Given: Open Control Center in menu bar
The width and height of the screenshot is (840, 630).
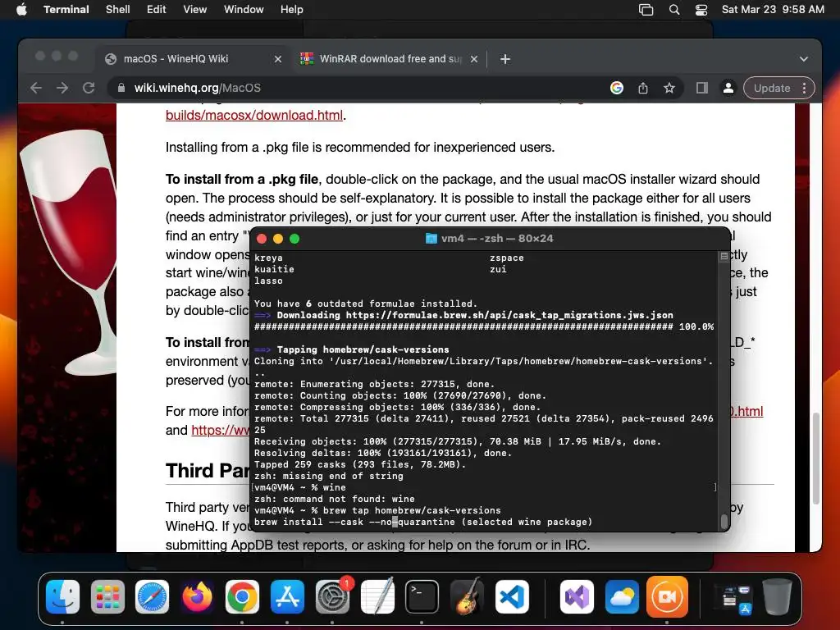Looking at the screenshot, I should 701,10.
